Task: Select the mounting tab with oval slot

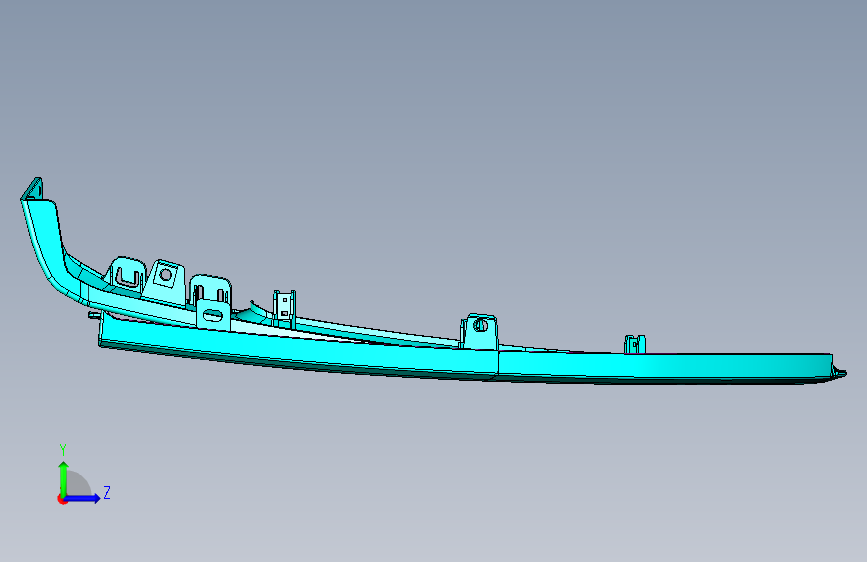Action: 213,315
